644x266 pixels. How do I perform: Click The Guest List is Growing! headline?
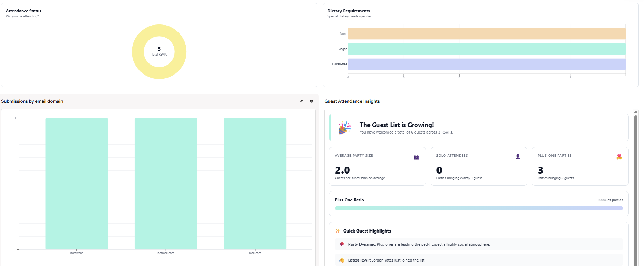click(x=397, y=125)
